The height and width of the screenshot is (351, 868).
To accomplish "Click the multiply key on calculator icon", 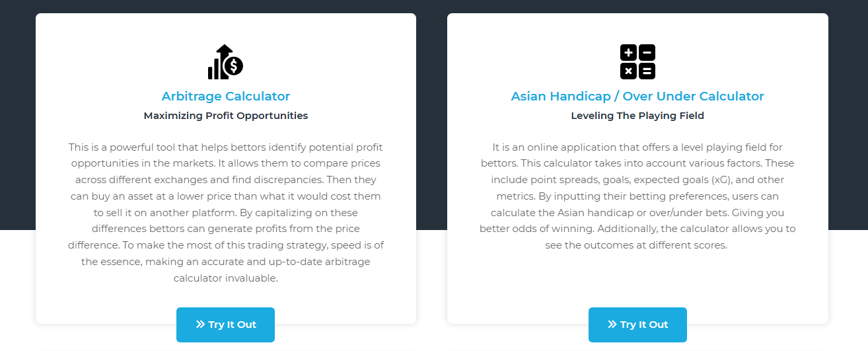I will [628, 71].
